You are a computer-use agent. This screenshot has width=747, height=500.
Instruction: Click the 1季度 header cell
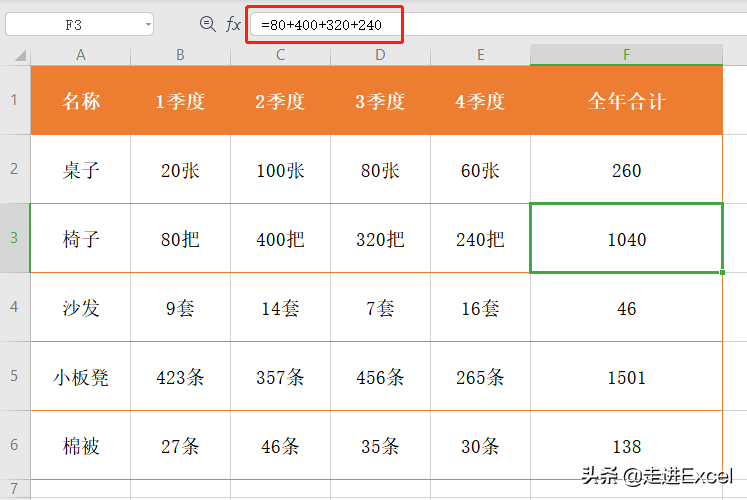pyautogui.click(x=181, y=100)
